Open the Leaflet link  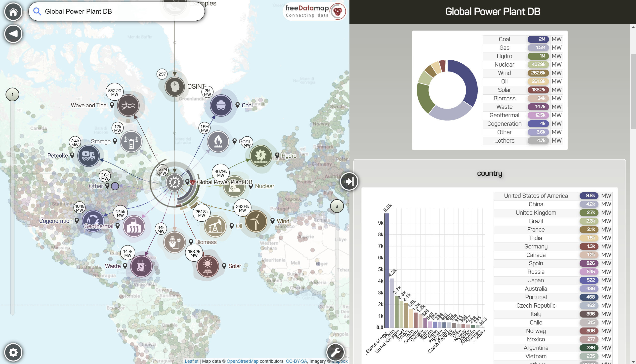click(x=192, y=361)
